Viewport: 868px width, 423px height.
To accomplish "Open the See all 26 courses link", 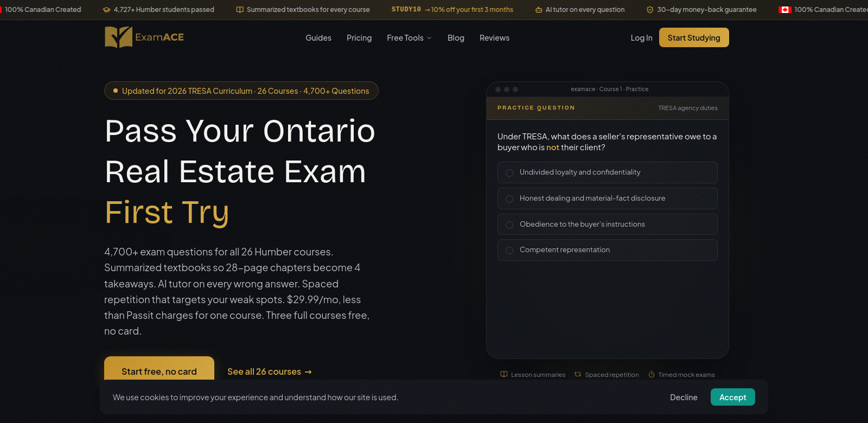I will [270, 371].
